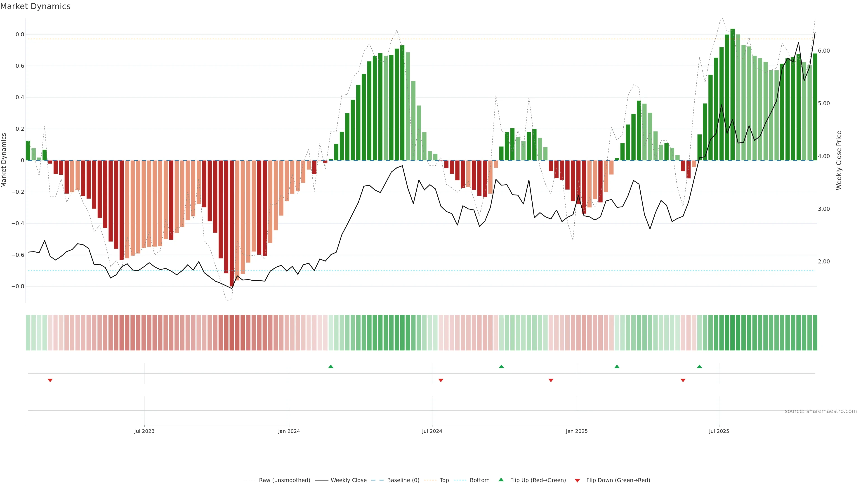The image size is (868, 488).
Task: Click the red triangle icon in the legend
Action: pos(577,480)
